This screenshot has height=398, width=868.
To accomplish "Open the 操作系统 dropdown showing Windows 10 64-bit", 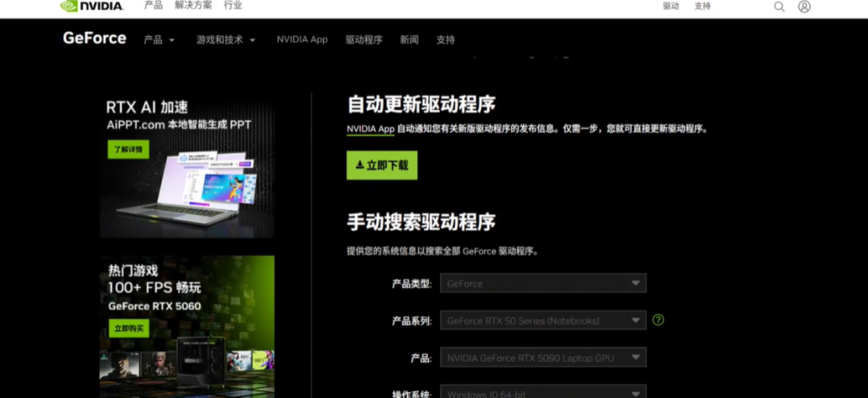I will click(x=543, y=393).
